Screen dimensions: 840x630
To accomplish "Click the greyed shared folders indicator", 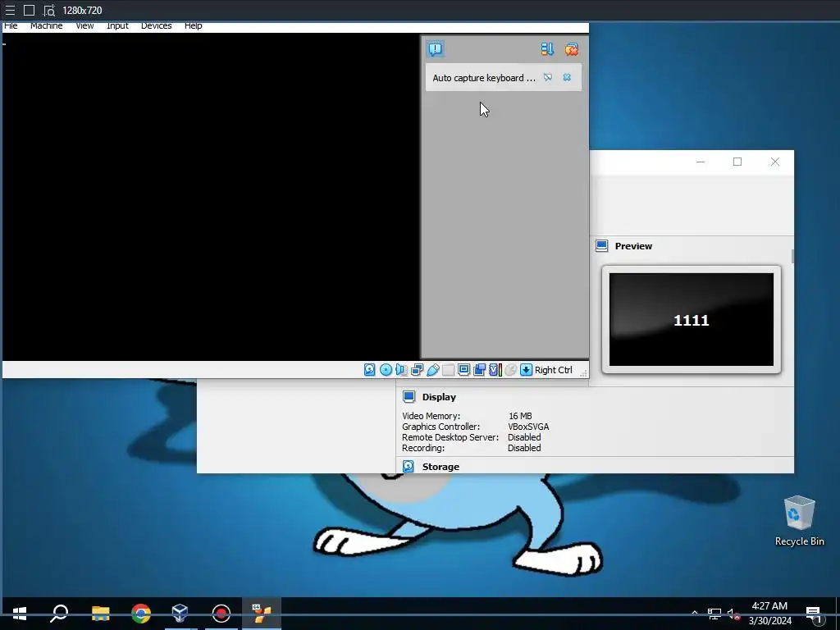I will point(449,370).
